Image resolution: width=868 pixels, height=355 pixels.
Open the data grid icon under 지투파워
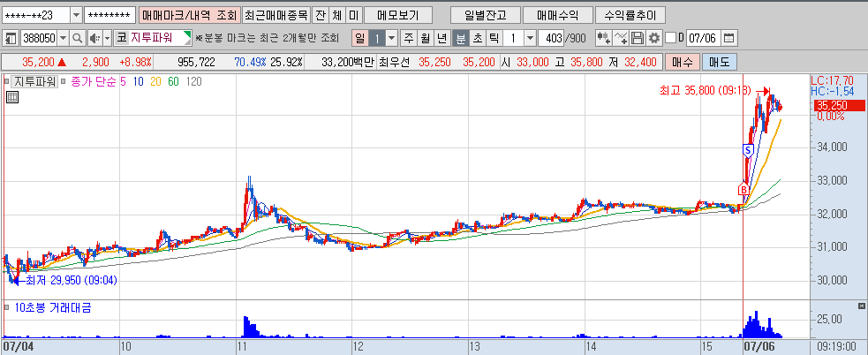(x=12, y=97)
